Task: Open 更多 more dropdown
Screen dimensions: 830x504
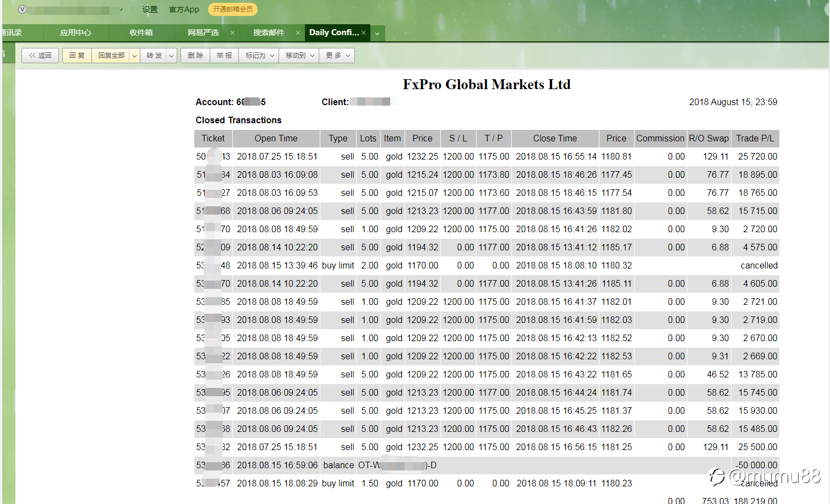Action: [x=337, y=56]
